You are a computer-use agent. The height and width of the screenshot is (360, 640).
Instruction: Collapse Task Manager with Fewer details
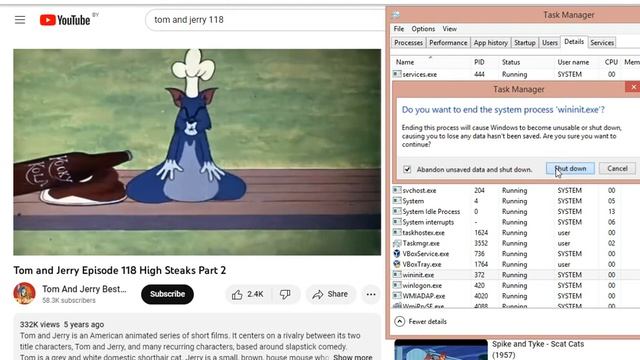pos(420,322)
